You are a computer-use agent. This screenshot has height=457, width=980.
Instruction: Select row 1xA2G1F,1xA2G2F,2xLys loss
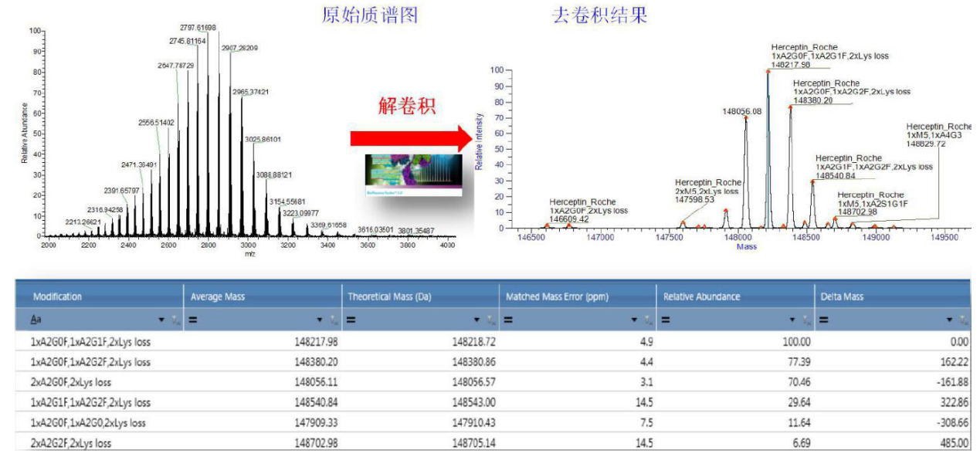click(x=493, y=402)
